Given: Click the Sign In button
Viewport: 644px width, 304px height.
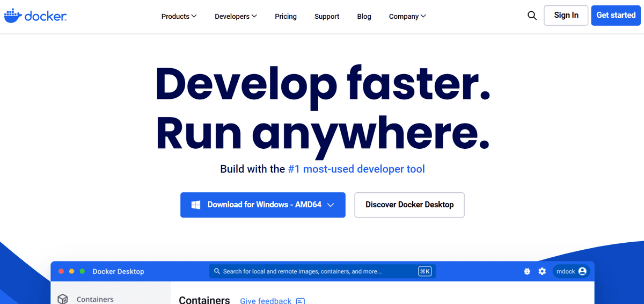Looking at the screenshot, I should [566, 15].
